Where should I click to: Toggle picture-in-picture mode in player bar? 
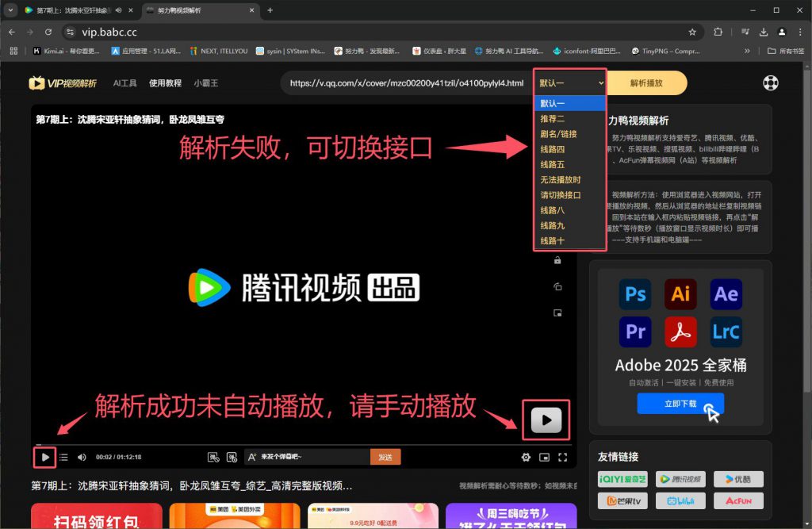(x=544, y=457)
